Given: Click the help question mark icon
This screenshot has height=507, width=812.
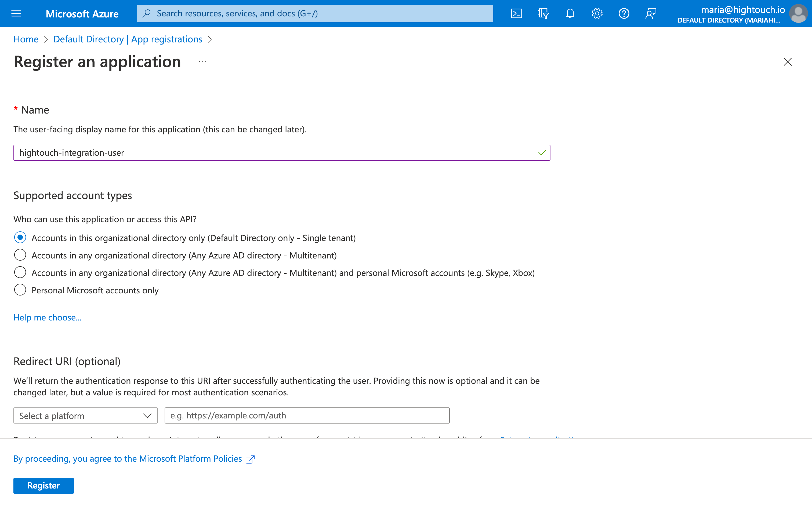Looking at the screenshot, I should point(624,13).
